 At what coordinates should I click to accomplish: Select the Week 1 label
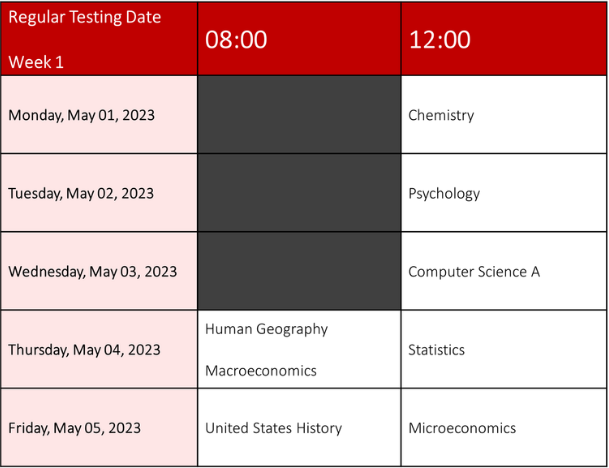[x=36, y=62]
